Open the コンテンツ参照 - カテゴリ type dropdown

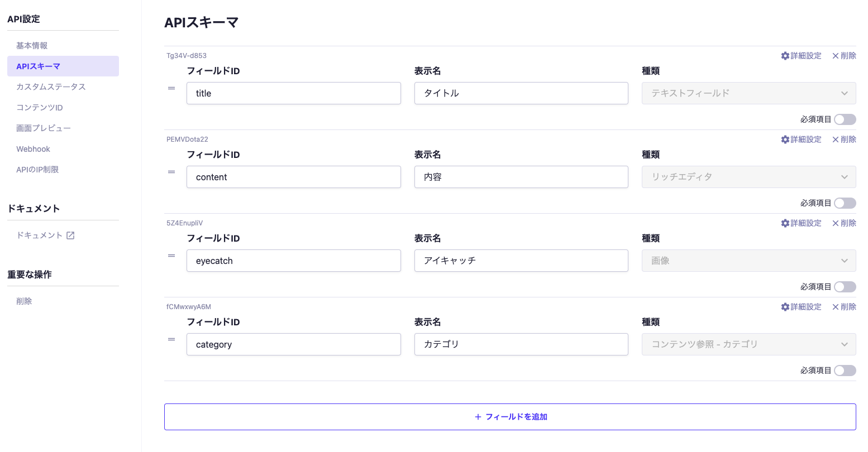[x=748, y=344]
